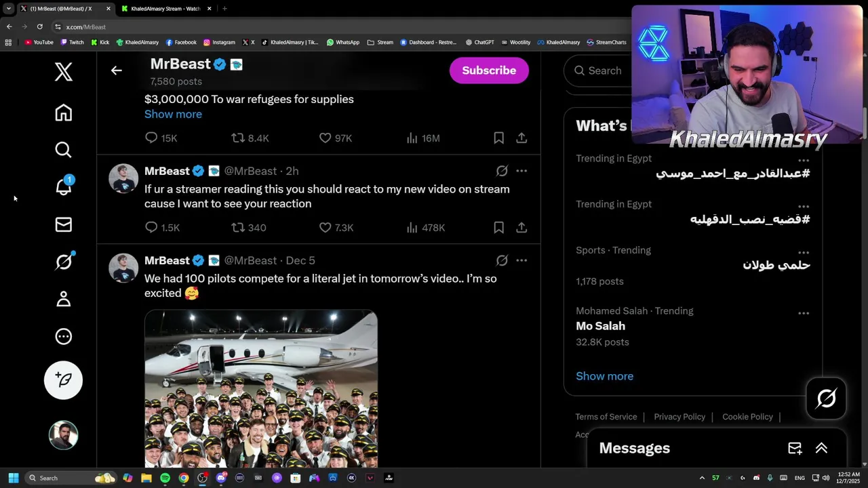
Task: Compose new message in Messages drawer
Action: click(795, 448)
